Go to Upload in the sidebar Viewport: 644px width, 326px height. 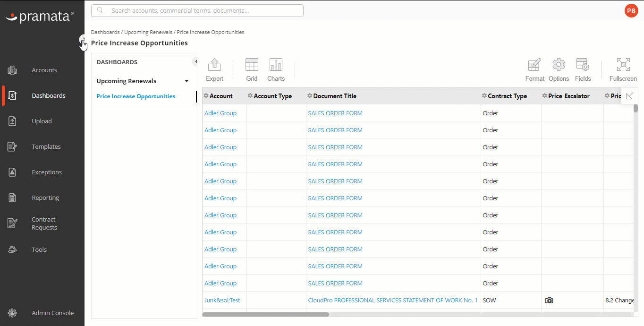pos(42,121)
